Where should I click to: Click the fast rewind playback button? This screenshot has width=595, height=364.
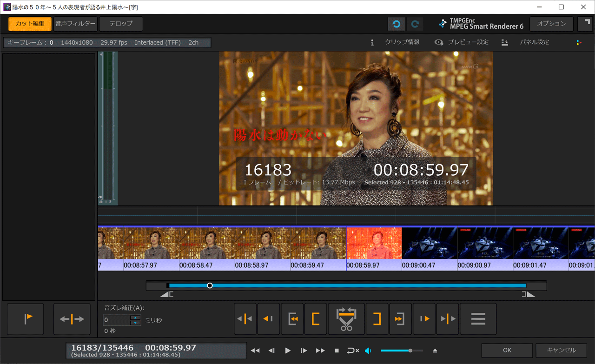255,351
